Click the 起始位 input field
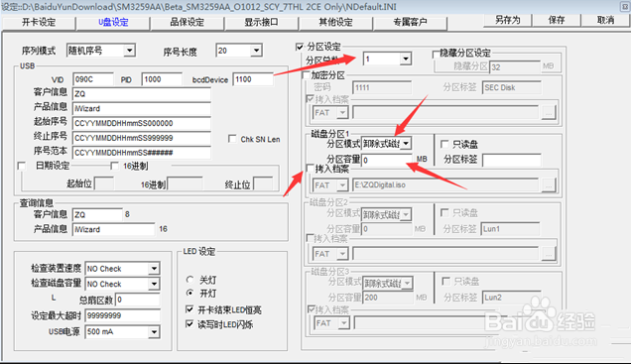631x364 pixels. pyautogui.click(x=104, y=184)
